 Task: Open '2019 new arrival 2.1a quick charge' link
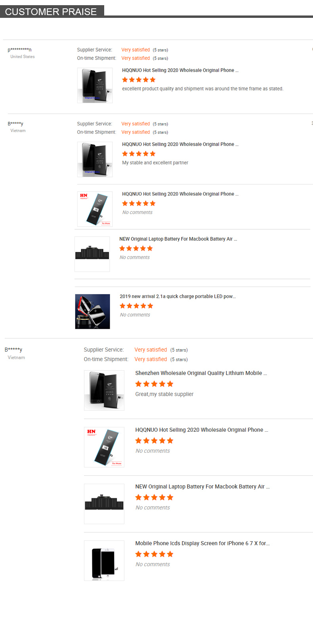(x=178, y=296)
